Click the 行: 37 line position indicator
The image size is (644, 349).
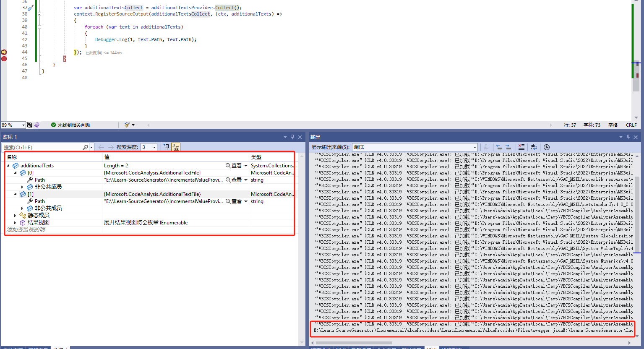click(570, 125)
